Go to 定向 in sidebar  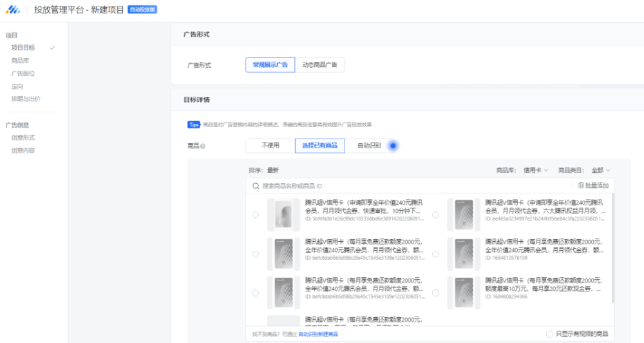click(x=17, y=87)
